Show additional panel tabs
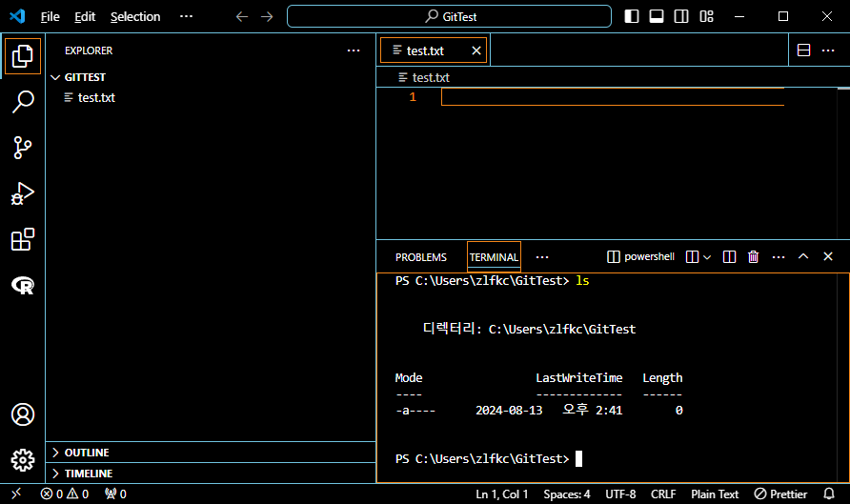Screen dimensions: 850x504 (x=542, y=257)
